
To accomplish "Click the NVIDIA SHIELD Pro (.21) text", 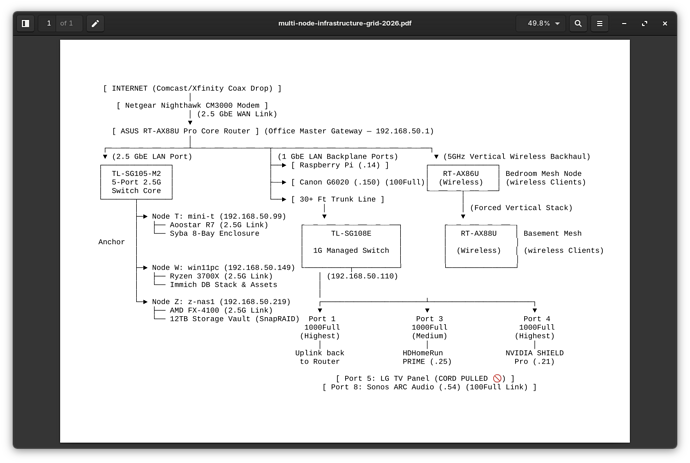I will tap(534, 357).
